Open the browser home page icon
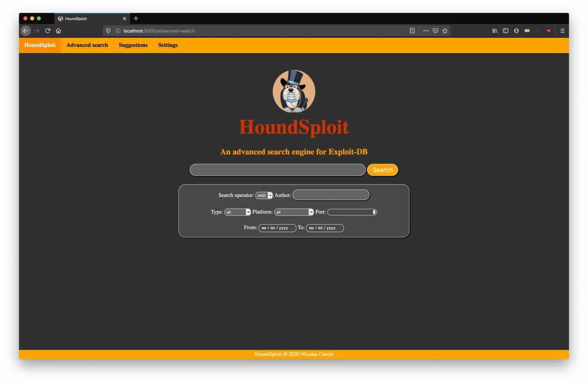The height and width of the screenshot is (384, 588). coord(59,31)
